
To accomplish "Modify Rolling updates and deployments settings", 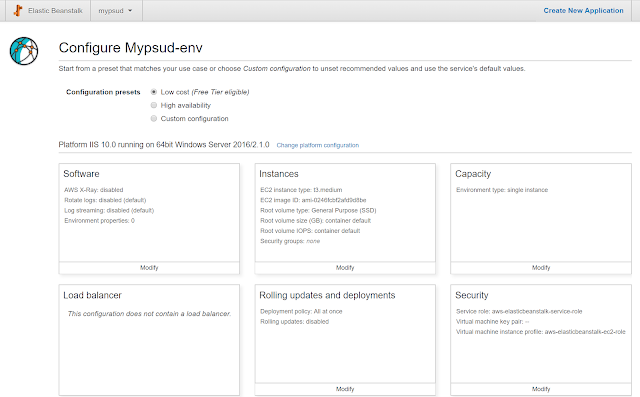I will click(x=345, y=389).
